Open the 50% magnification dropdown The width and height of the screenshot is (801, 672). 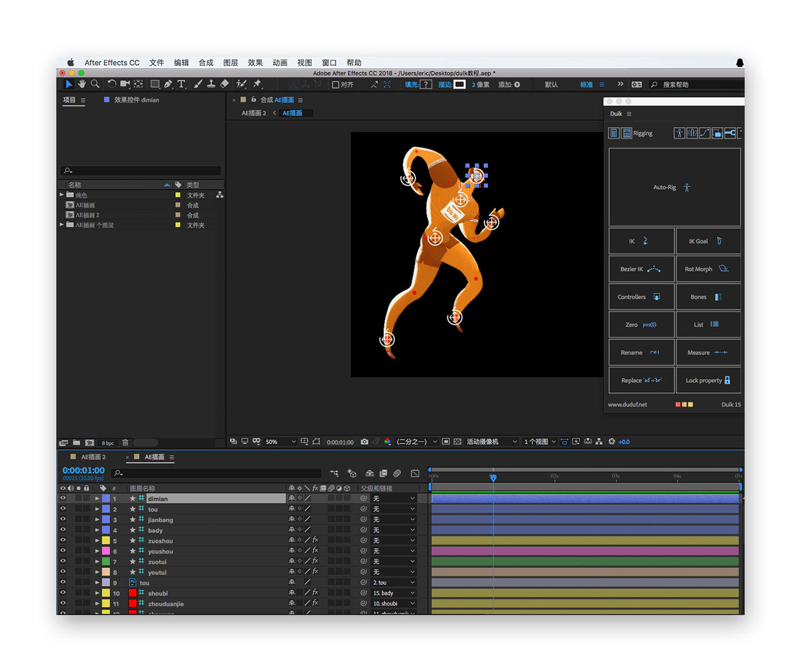(x=280, y=442)
